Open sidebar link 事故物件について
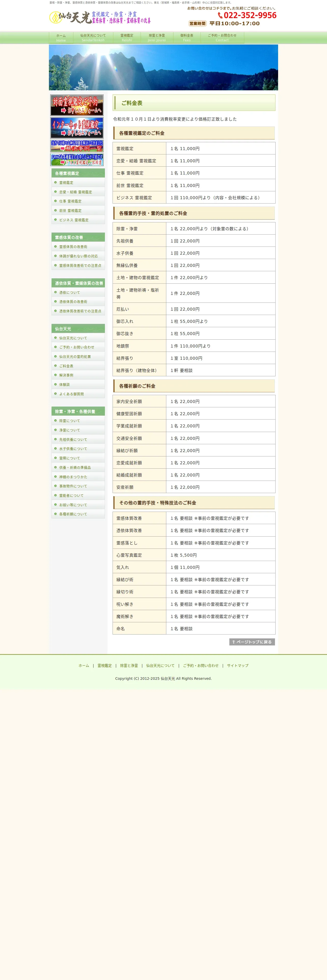 pyautogui.click(x=78, y=486)
